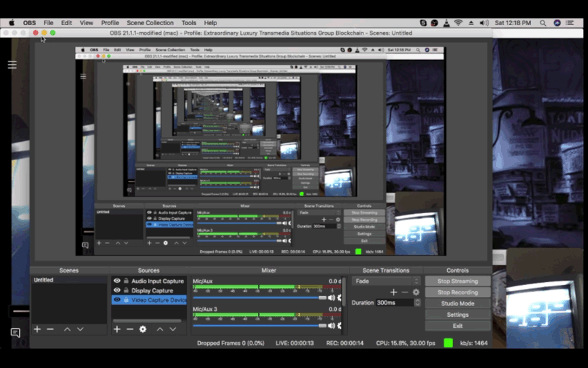Move the selected source up in Sources

[x=160, y=329]
